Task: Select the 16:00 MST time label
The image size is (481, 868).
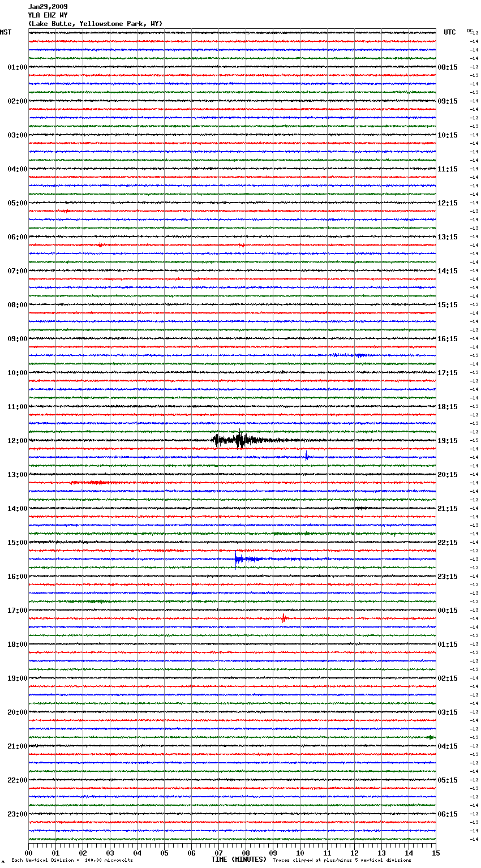Action: coord(17,577)
